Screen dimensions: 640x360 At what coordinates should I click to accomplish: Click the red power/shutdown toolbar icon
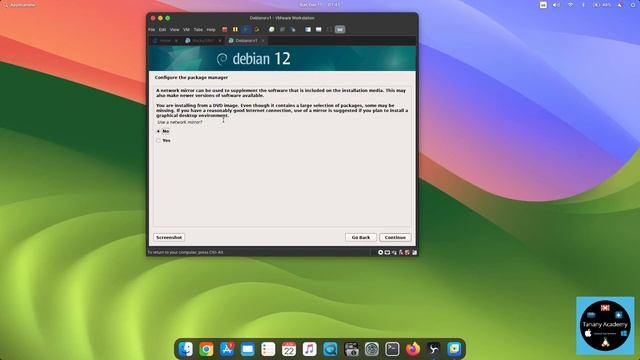(x=224, y=29)
